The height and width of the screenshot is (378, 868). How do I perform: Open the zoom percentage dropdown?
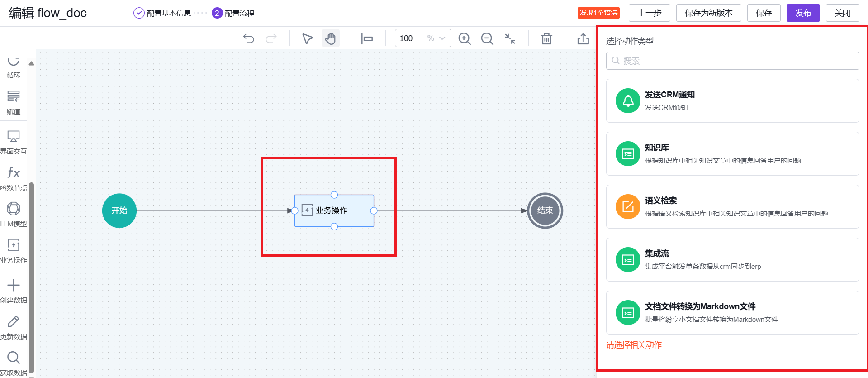point(442,38)
